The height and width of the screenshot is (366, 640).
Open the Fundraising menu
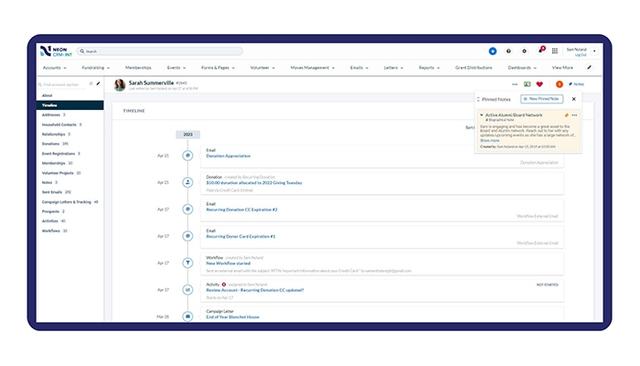[96, 68]
